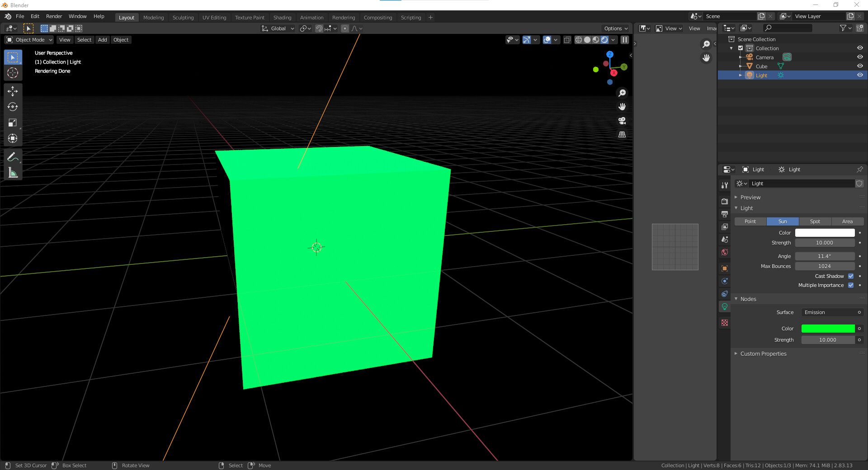Hide Light object in the outliner

pos(860,75)
